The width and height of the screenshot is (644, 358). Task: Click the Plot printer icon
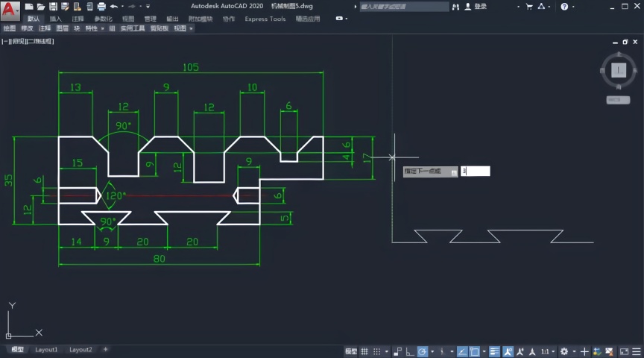point(101,7)
